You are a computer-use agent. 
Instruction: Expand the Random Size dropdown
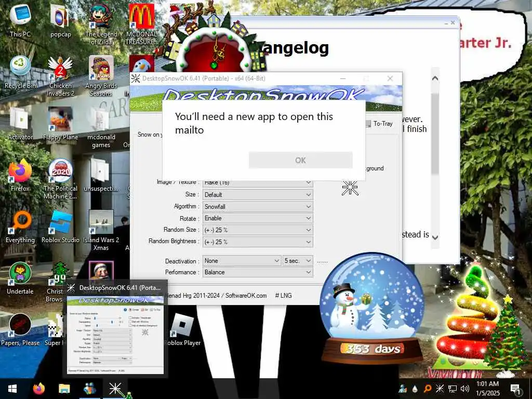(258, 230)
